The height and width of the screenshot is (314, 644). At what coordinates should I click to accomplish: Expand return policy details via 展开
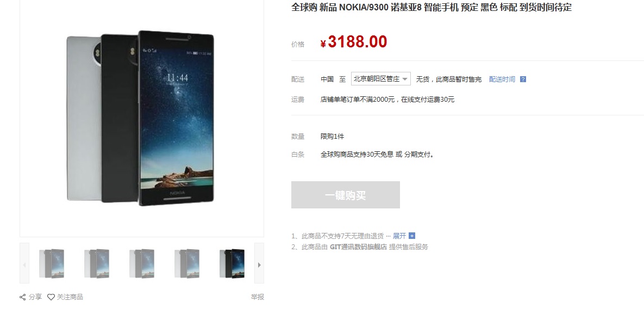tap(399, 236)
